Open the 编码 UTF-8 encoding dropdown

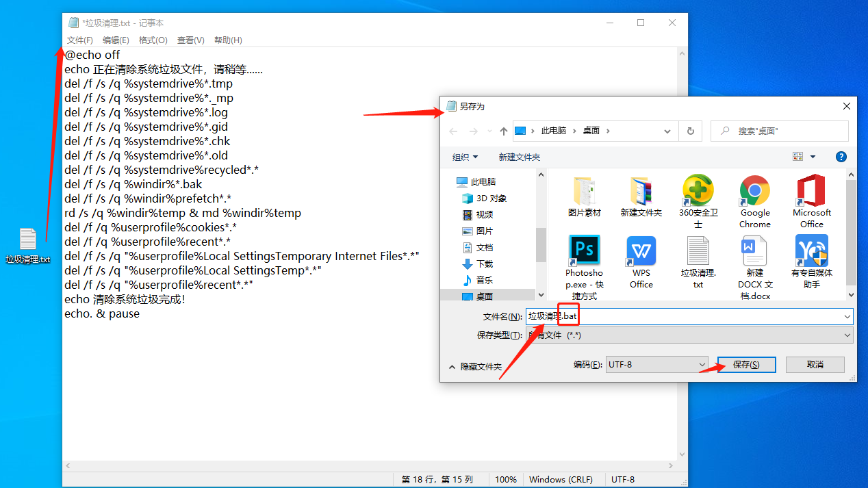(656, 365)
